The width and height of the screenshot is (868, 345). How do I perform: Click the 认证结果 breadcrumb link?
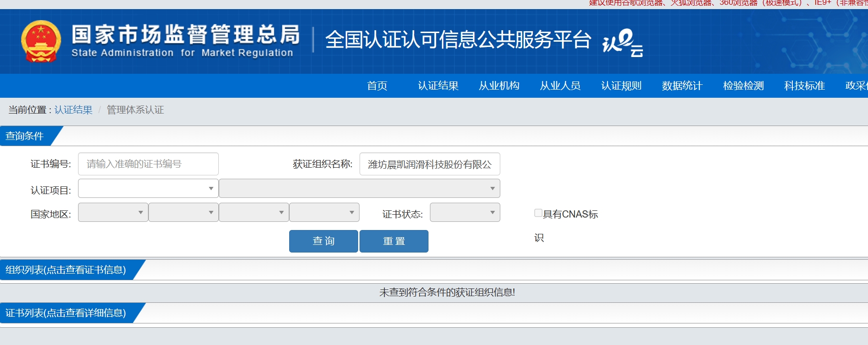click(x=73, y=110)
